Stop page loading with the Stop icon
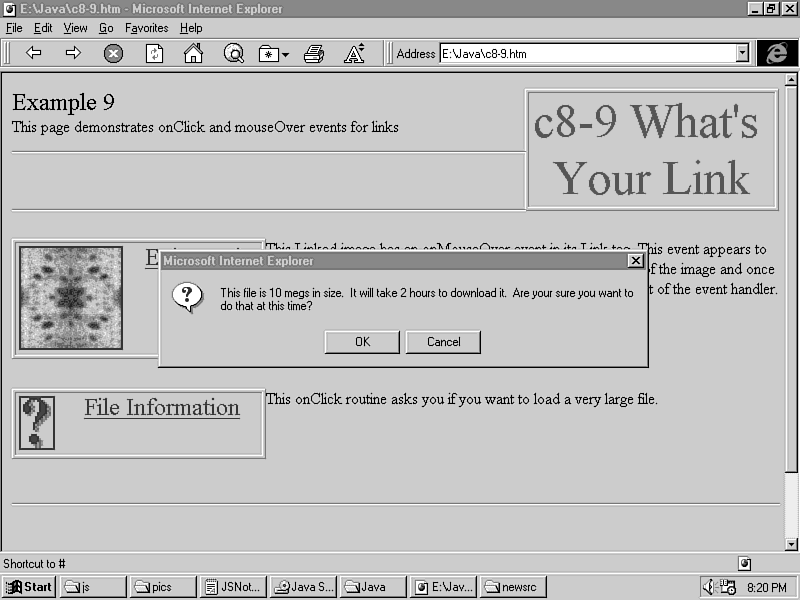Viewport: 800px width, 600px height. 113,54
